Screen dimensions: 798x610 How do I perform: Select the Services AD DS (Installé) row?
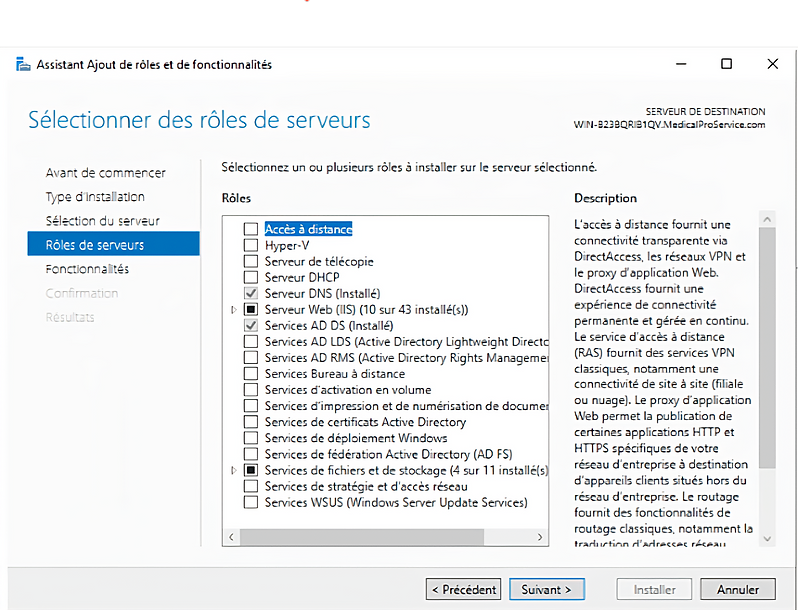coord(329,326)
